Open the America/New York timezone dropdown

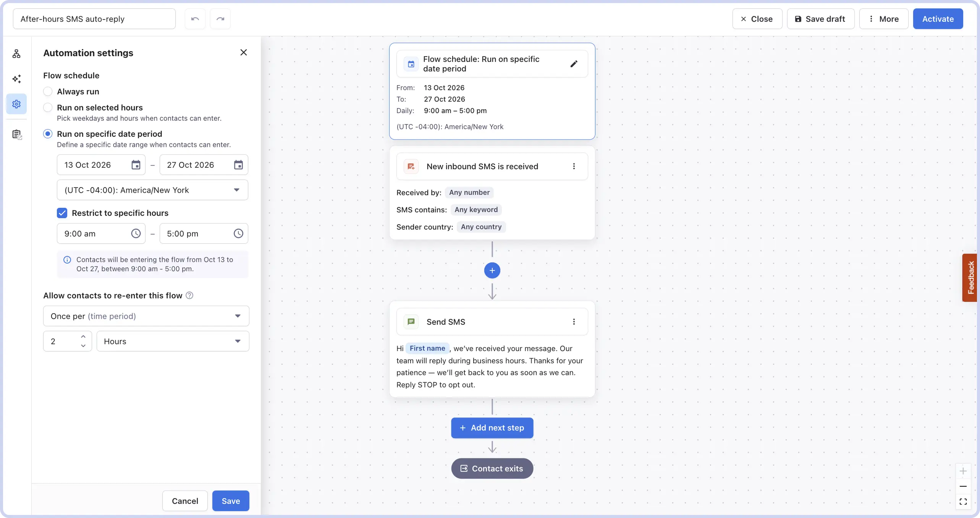click(152, 190)
